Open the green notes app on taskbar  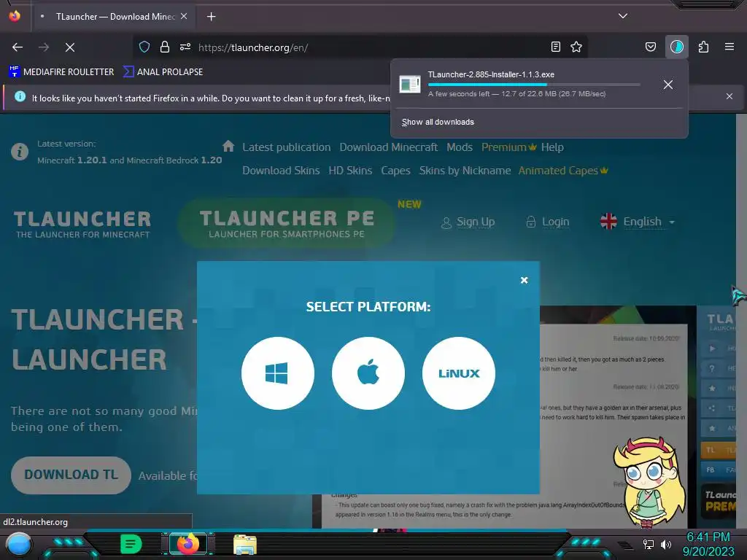click(131, 544)
